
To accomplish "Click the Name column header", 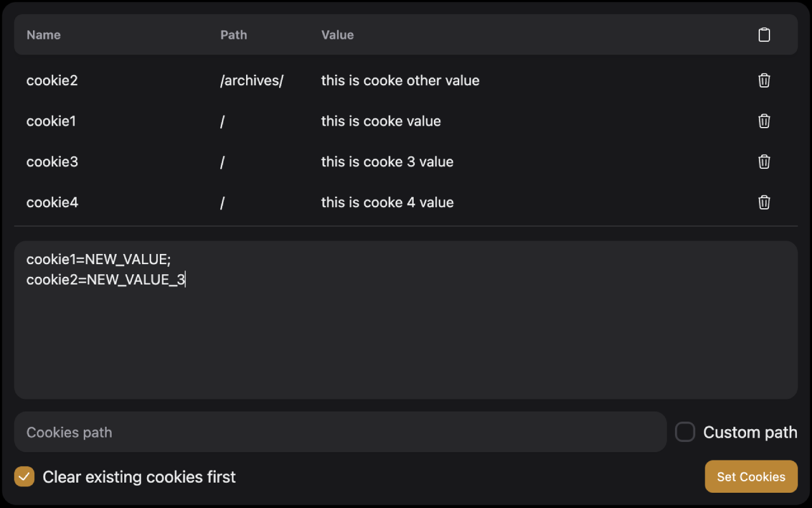I will tap(43, 35).
